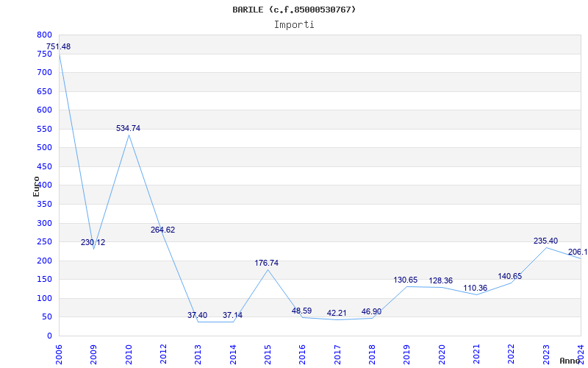Select the 2012 year axis label
The height and width of the screenshot is (368, 588).
click(x=163, y=355)
